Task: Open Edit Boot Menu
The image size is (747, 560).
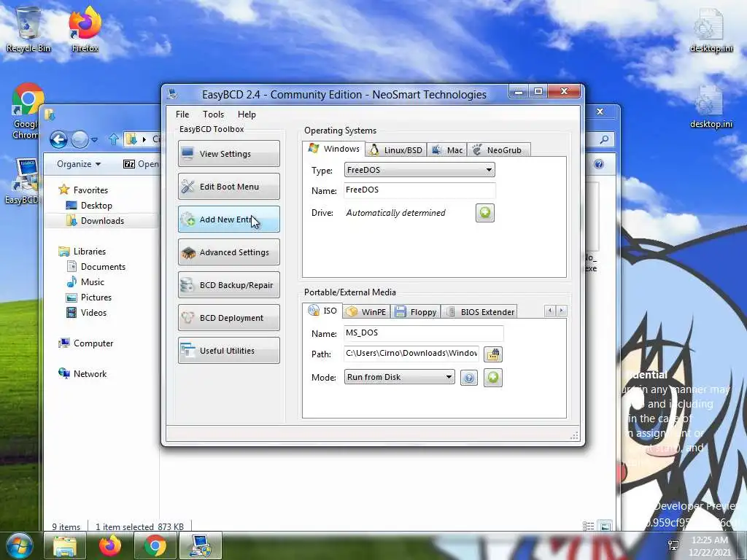Action: point(228,187)
